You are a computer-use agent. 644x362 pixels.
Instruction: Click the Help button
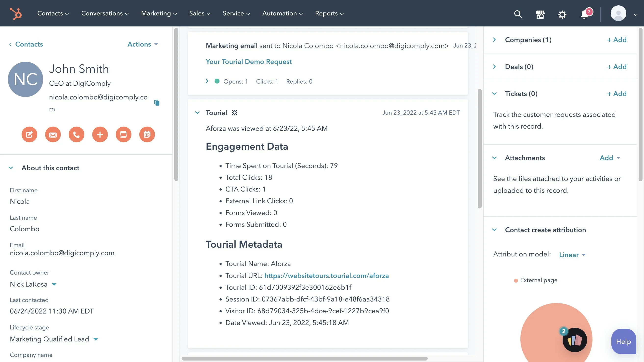(623, 341)
